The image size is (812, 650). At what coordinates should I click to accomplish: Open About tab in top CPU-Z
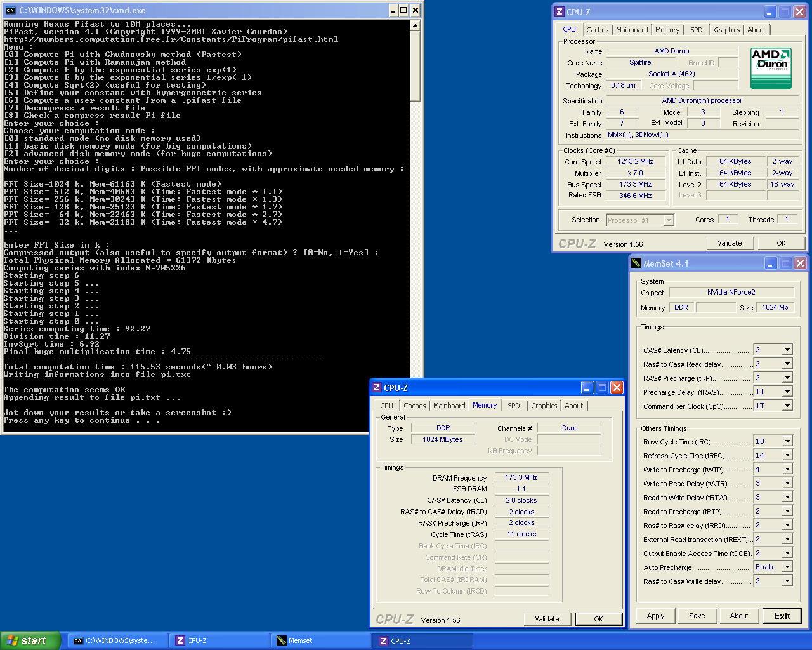click(757, 30)
